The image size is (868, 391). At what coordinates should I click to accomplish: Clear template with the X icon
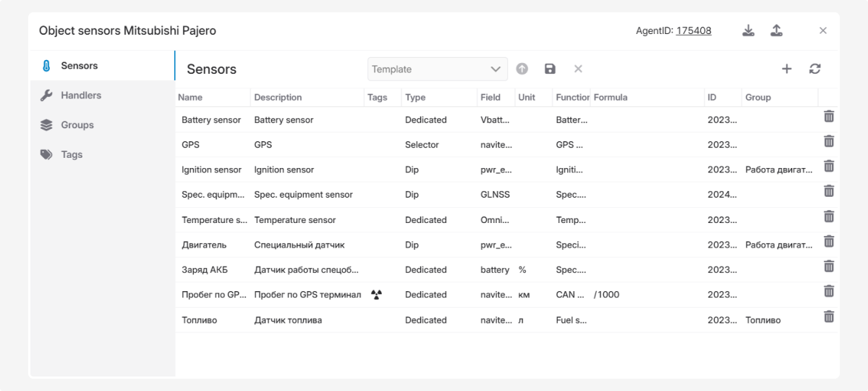[578, 69]
